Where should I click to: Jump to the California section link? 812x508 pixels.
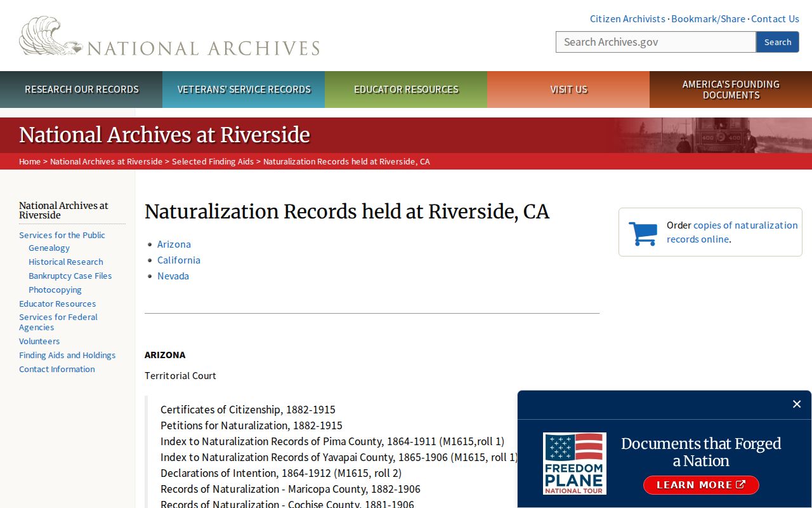(x=179, y=260)
